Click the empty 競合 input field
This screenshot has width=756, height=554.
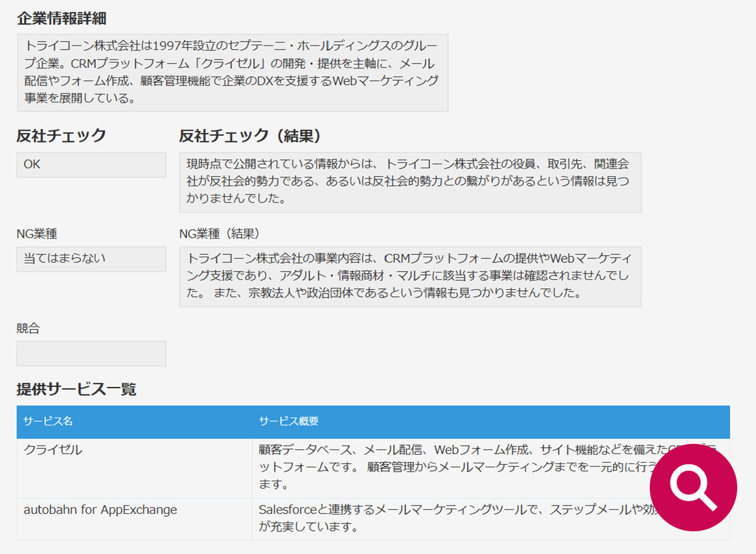(x=91, y=353)
